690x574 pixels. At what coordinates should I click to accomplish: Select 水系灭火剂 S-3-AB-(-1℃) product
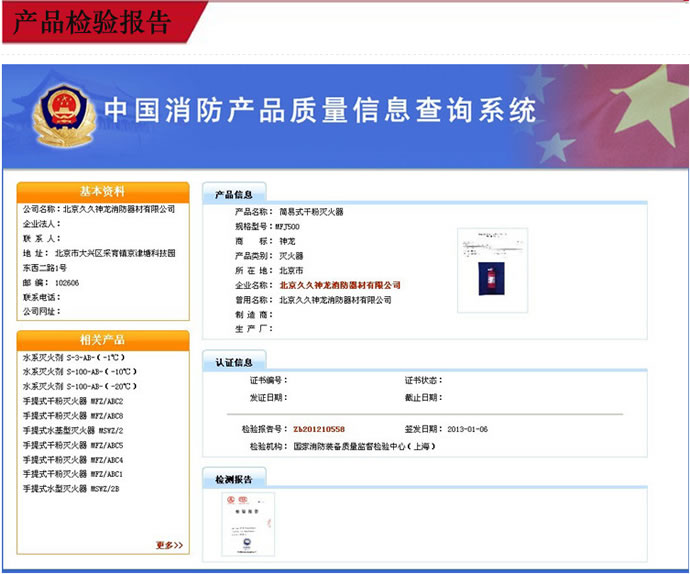[74, 357]
